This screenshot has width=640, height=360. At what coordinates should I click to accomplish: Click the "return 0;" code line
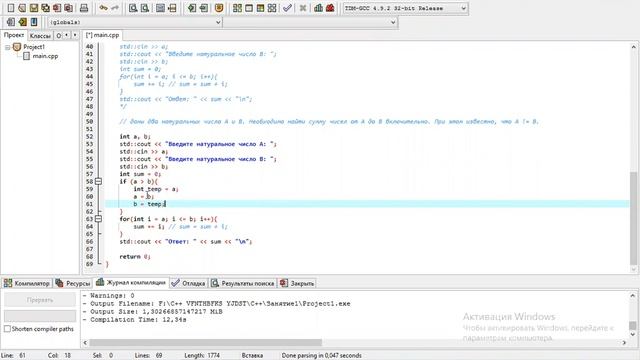pos(135,257)
